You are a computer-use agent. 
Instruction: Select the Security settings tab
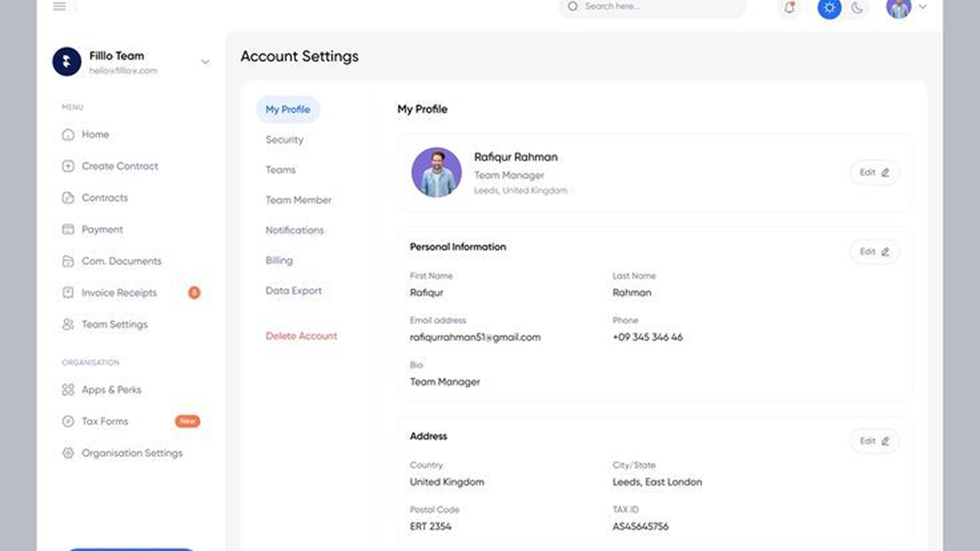[284, 140]
